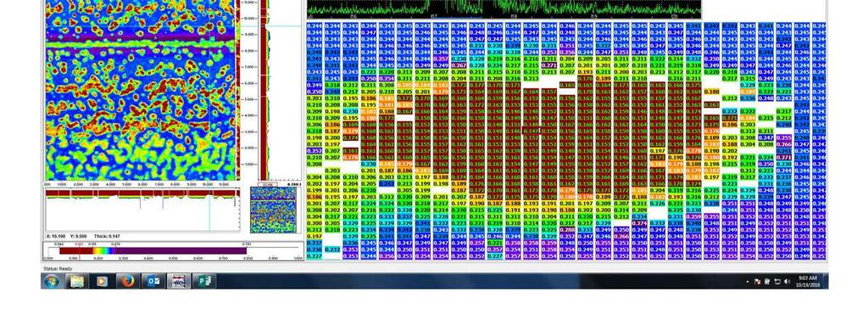Click the B-scan cross-section profile panel

(x=142, y=210)
